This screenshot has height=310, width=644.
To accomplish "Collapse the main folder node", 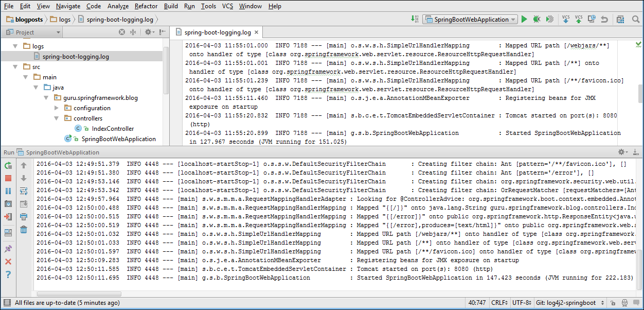I will (25, 77).
